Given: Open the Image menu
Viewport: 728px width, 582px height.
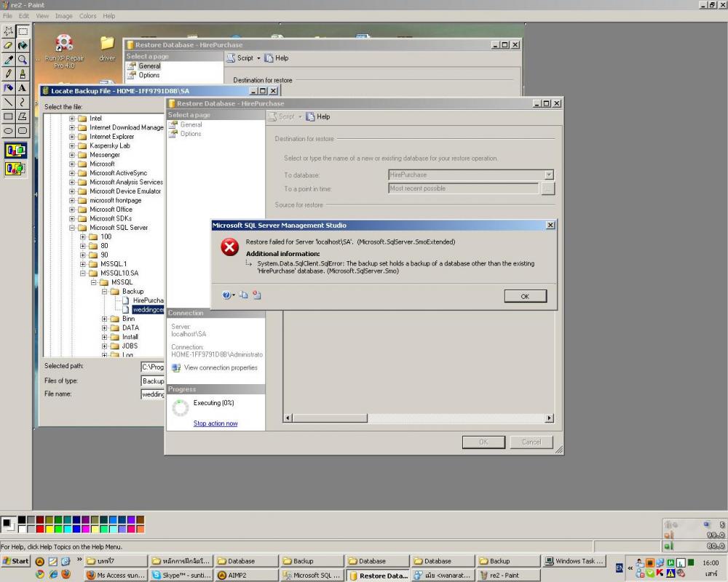Looking at the screenshot, I should (63, 16).
